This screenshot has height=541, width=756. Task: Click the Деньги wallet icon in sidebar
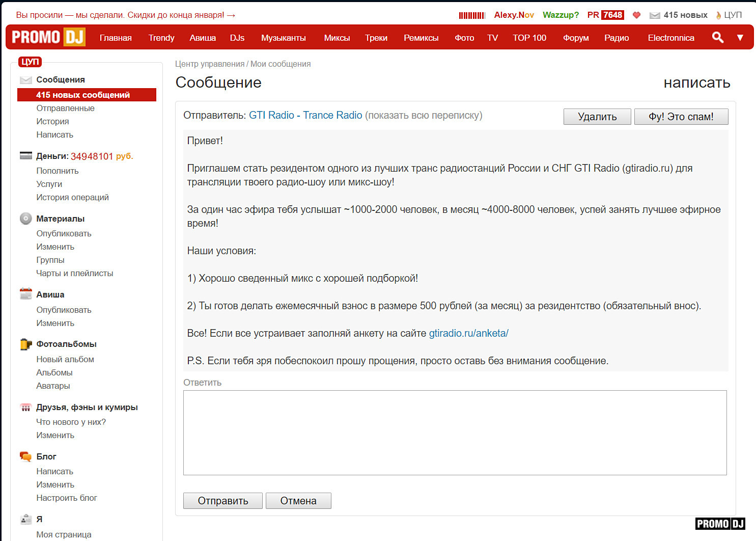tap(25, 156)
